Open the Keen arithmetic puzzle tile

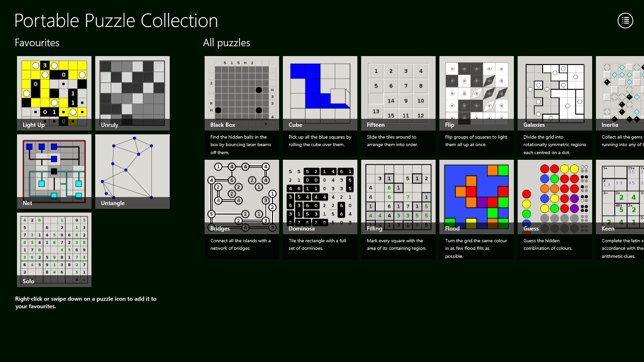tap(620, 210)
